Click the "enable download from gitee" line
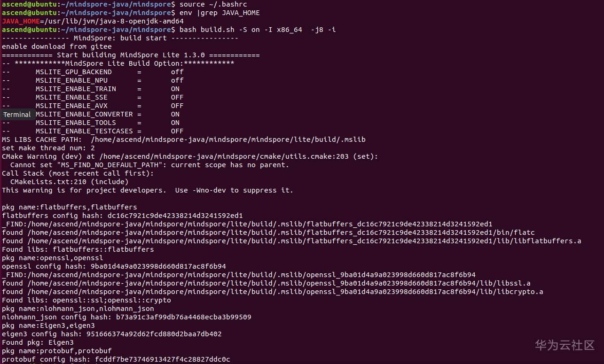 click(x=57, y=46)
